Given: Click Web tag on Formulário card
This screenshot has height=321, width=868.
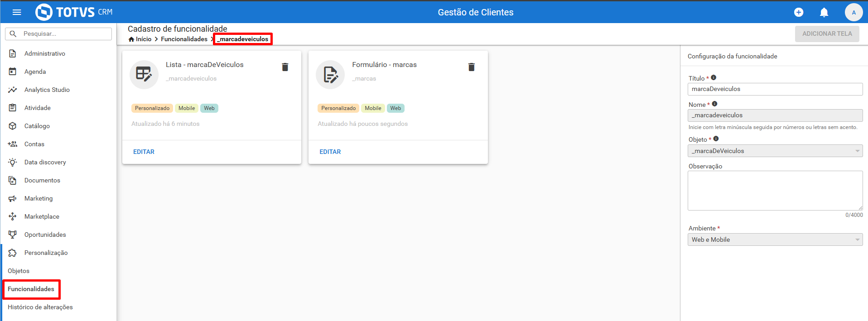Looking at the screenshot, I should click(x=395, y=108).
